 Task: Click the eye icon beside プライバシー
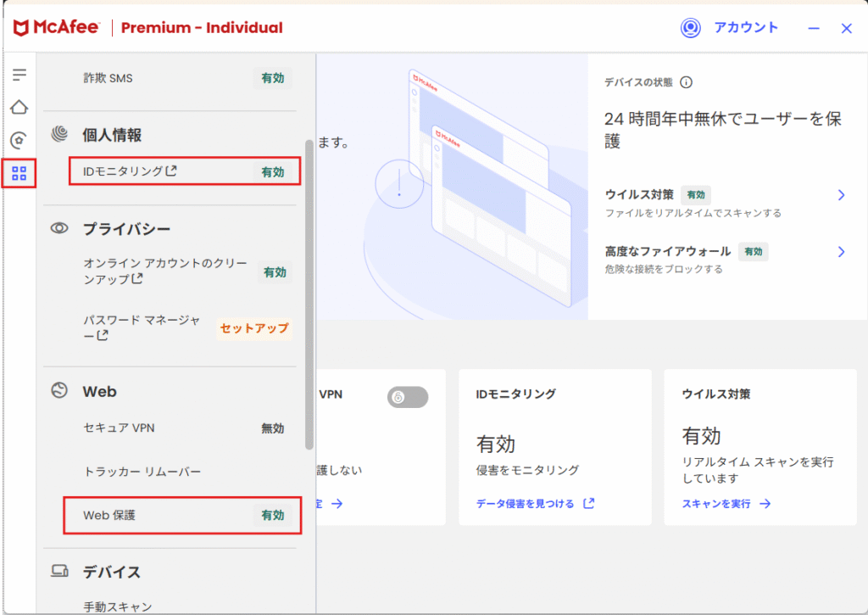coord(59,228)
